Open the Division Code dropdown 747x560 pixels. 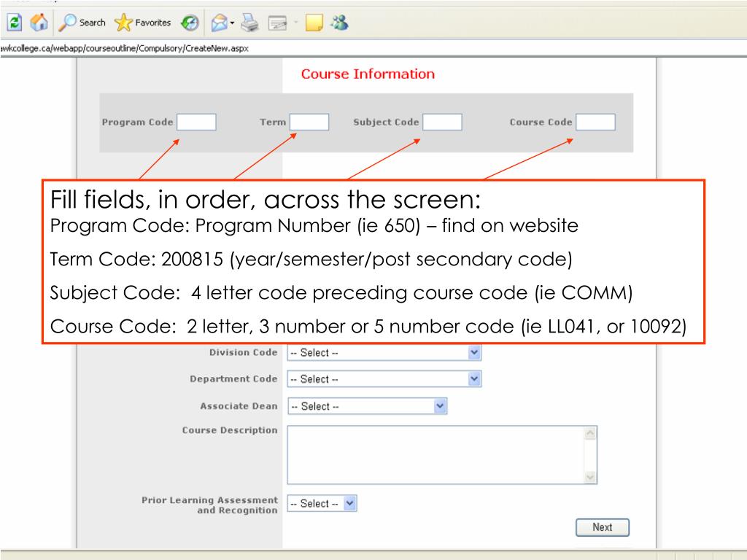[384, 352]
